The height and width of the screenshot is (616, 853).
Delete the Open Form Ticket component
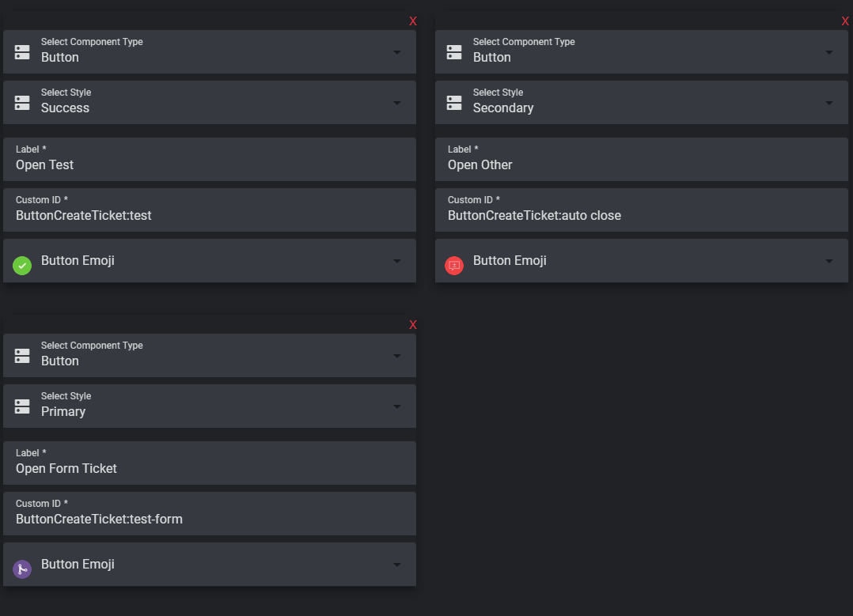pyautogui.click(x=413, y=325)
